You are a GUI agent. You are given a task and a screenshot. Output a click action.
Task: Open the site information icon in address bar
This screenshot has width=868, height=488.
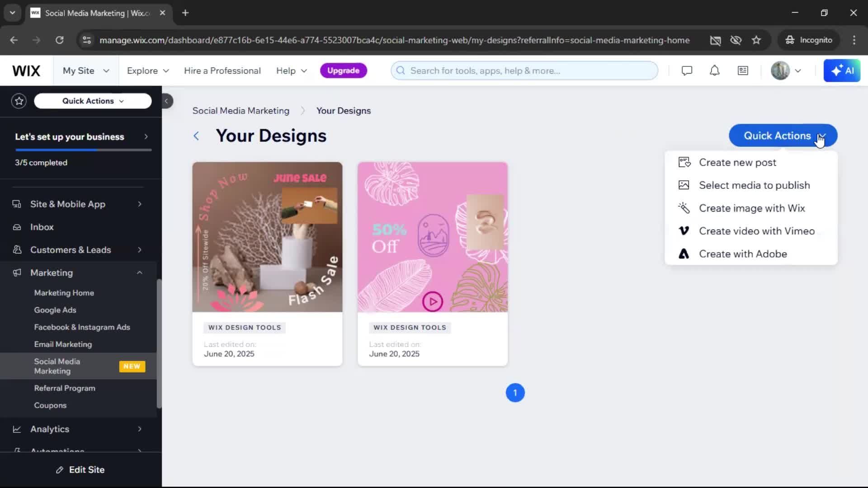click(86, 40)
